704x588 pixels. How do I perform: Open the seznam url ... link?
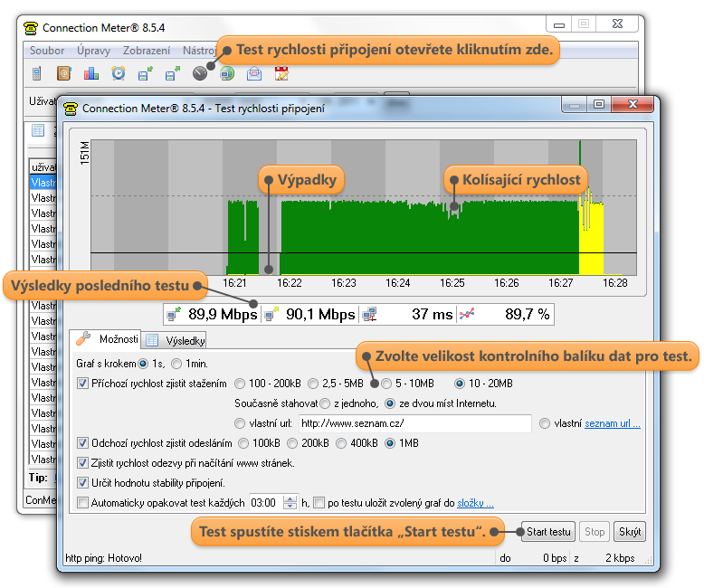tap(613, 423)
